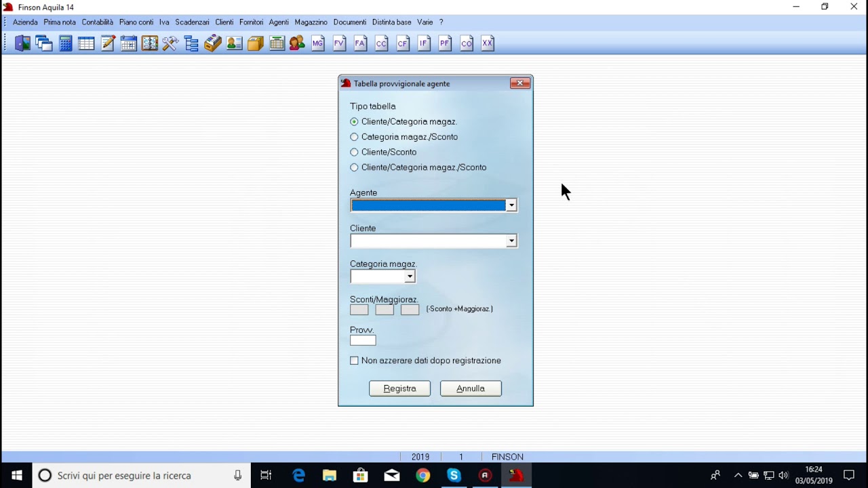
Task: Open the Contabilità menu
Action: tap(98, 22)
